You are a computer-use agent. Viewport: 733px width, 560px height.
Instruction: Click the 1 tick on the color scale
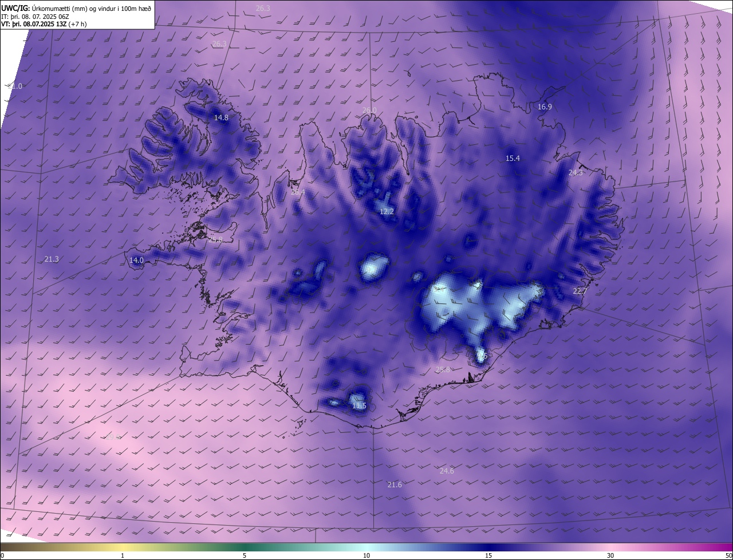[123, 555]
